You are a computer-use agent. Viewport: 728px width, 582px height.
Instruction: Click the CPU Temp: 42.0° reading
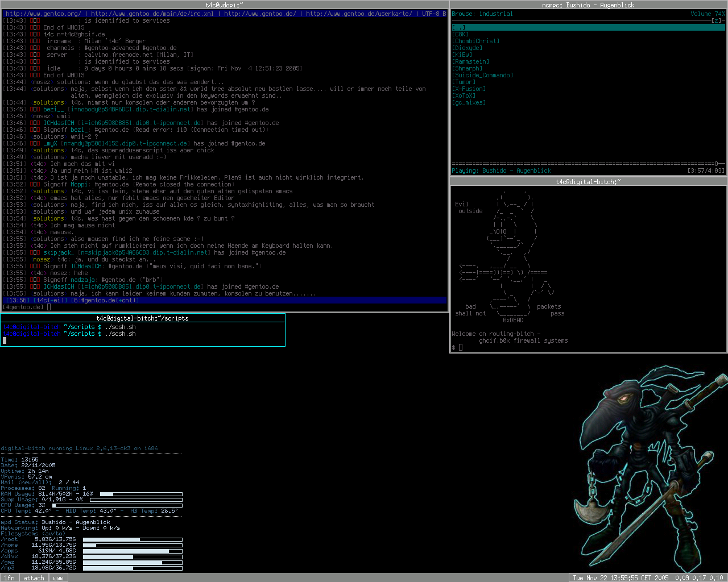click(x=26, y=511)
